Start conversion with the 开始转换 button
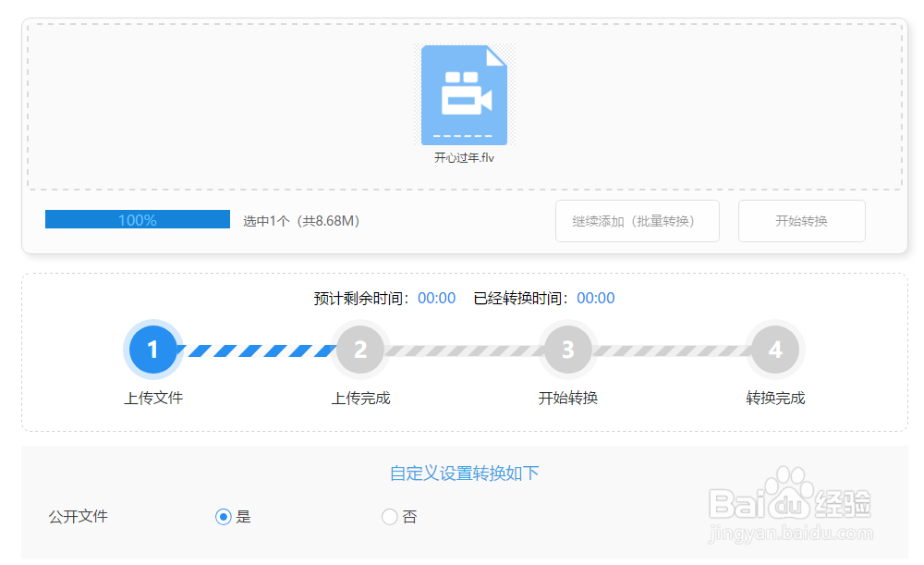The image size is (924, 565). click(x=801, y=221)
